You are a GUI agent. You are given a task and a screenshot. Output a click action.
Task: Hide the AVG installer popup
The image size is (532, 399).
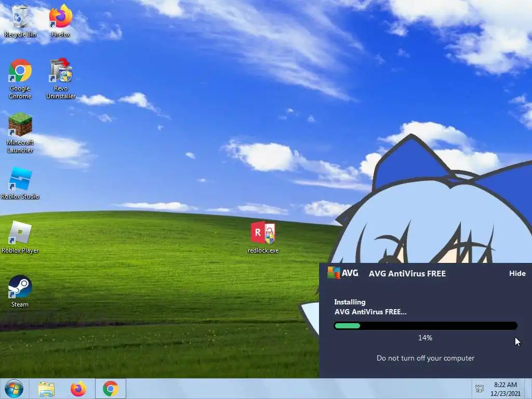[x=517, y=273]
